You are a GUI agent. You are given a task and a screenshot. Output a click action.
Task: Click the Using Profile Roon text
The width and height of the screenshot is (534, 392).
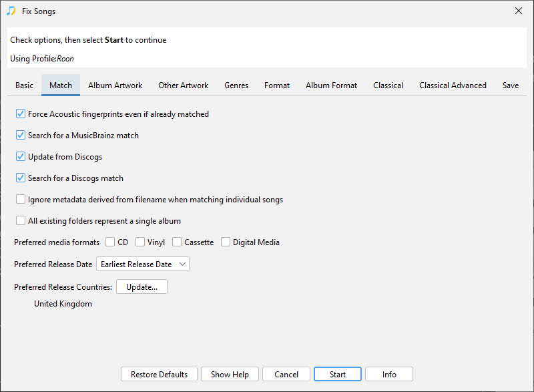[42, 59]
